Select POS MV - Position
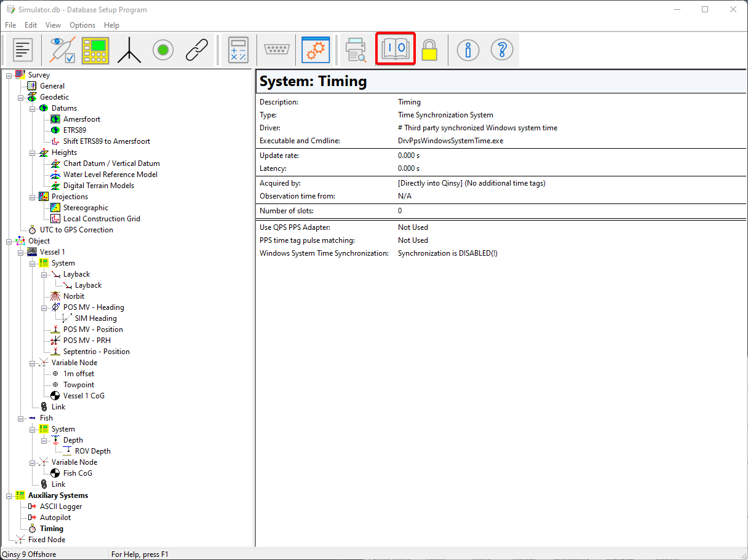 point(93,329)
